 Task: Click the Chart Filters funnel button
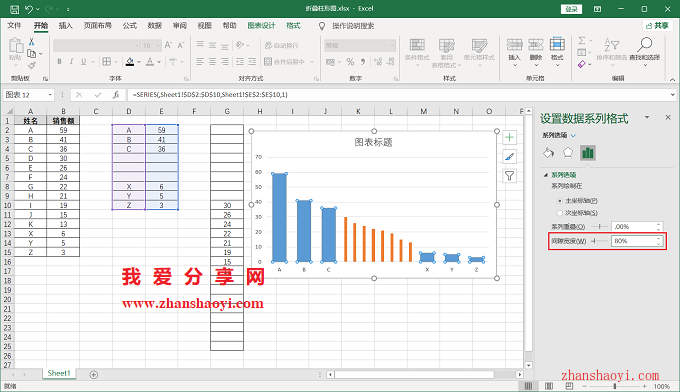coord(510,176)
